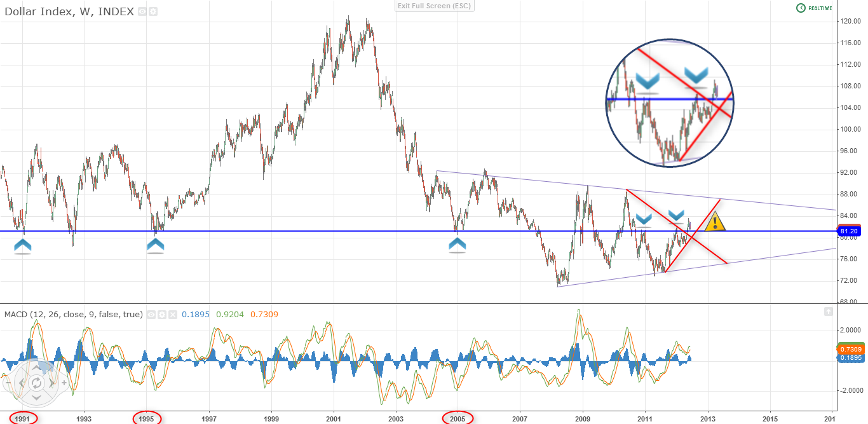Click the 2003 label on time axis
This screenshot has width=868, height=424.
pyautogui.click(x=396, y=419)
